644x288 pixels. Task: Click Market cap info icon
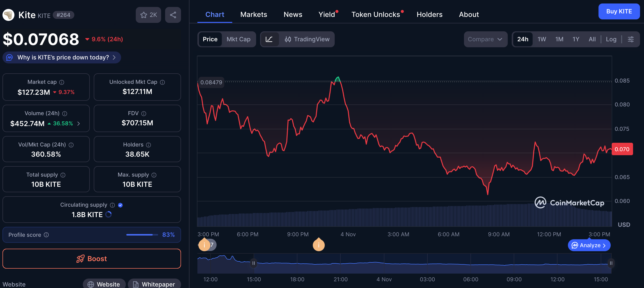click(x=62, y=82)
